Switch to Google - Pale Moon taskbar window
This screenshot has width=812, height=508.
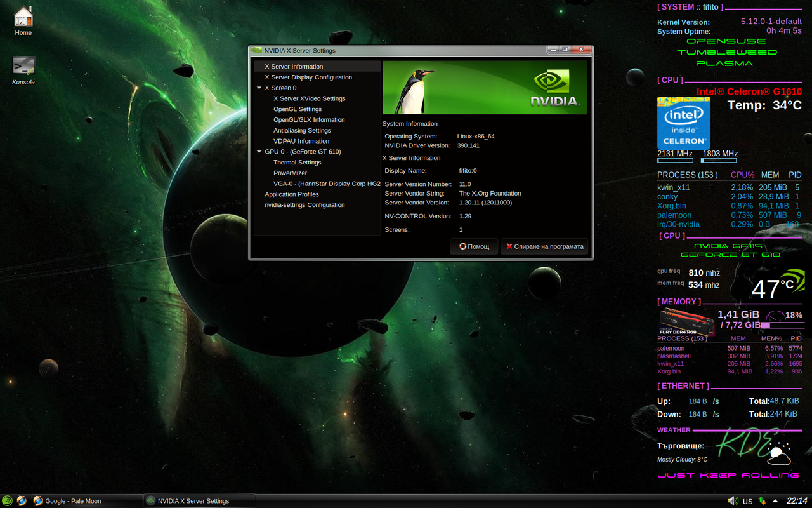click(86, 501)
